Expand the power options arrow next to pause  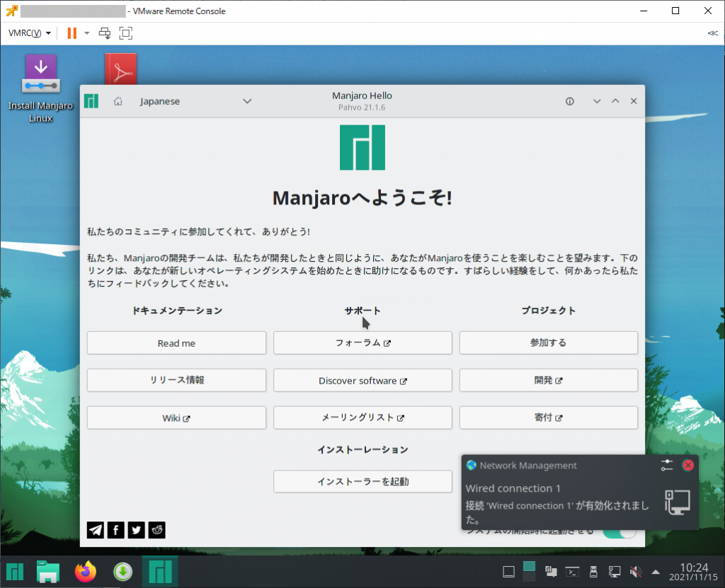coord(86,33)
